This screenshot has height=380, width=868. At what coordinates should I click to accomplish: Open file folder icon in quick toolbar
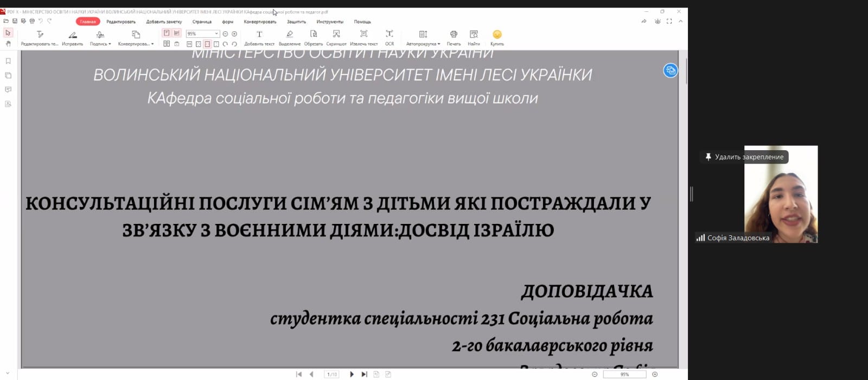(6, 21)
